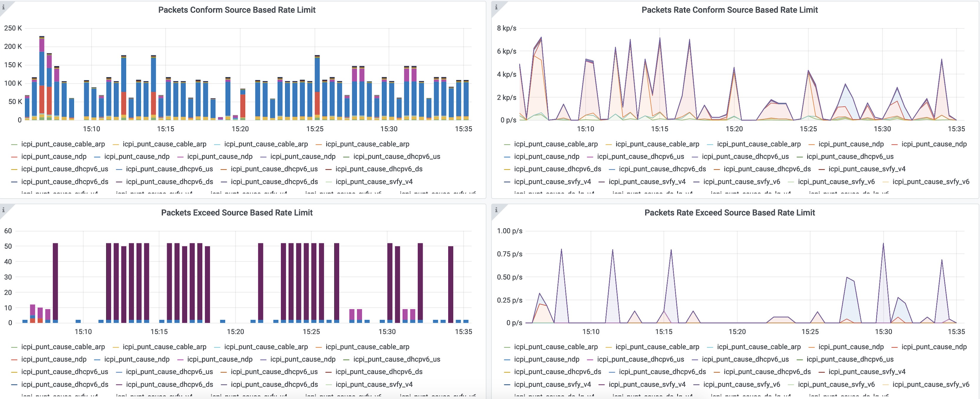Click the 15:25 x-axis label in Packets Rate Exceed chart
Viewport: 980px width, 399px height.
pyautogui.click(x=810, y=331)
